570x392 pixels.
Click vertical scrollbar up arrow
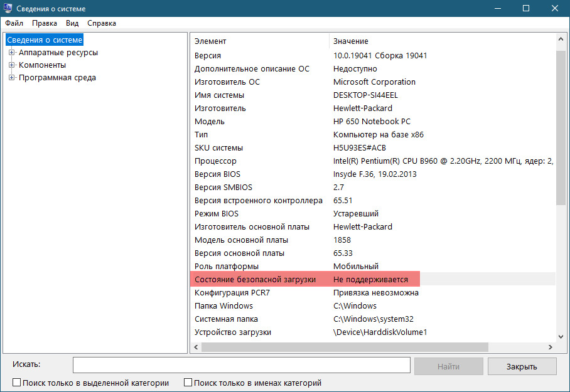(561, 39)
